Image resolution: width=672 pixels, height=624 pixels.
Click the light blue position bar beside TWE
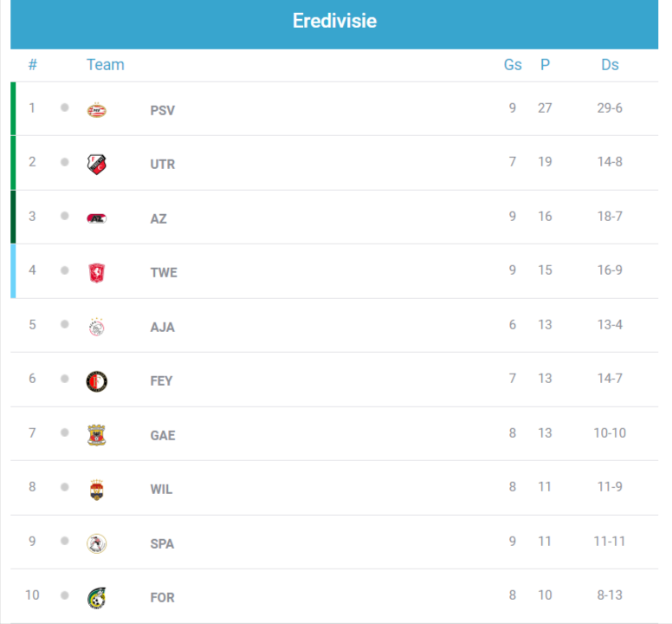click(x=13, y=271)
